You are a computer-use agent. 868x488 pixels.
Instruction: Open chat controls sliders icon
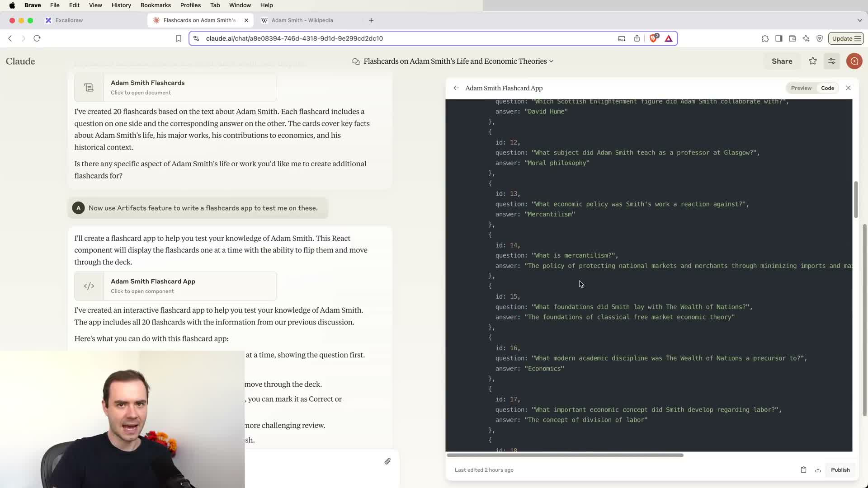tap(832, 61)
